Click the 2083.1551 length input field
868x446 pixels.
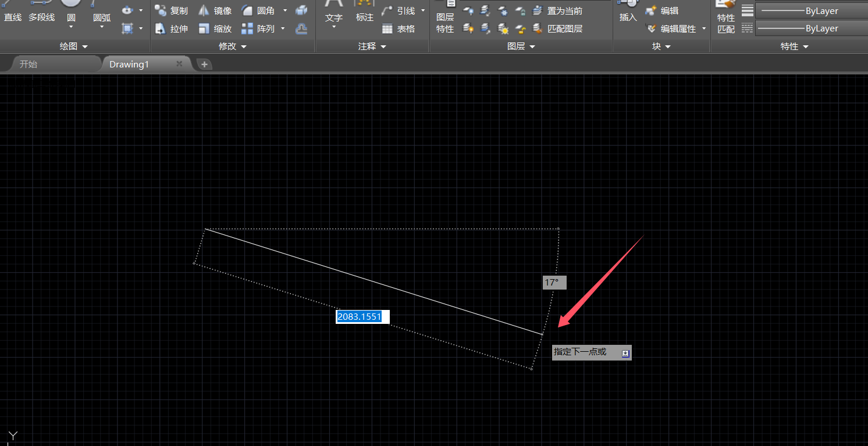pos(362,317)
